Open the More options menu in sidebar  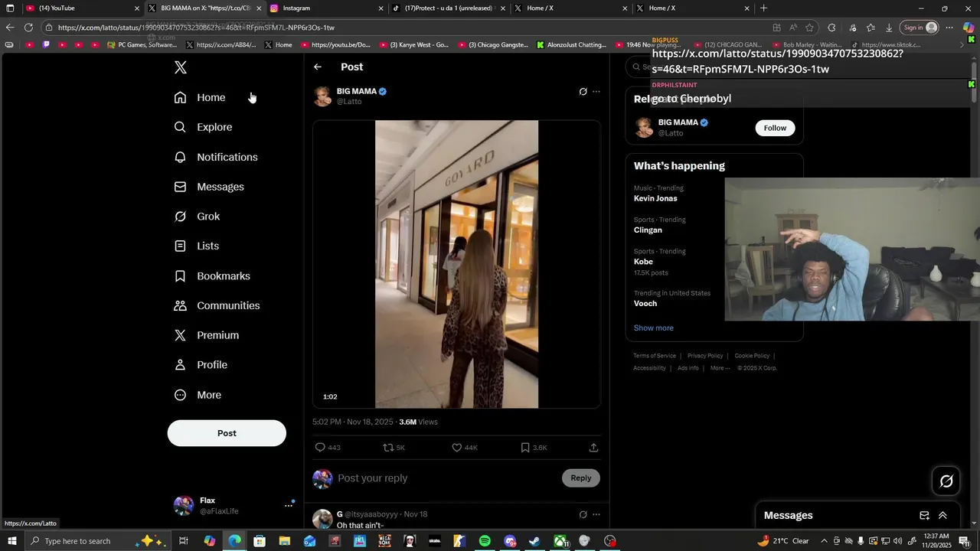[198, 395]
